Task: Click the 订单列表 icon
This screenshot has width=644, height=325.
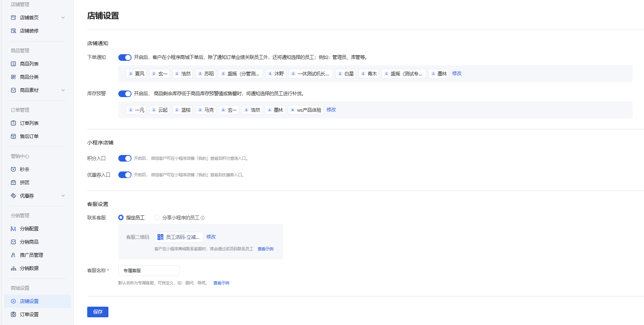Action: (14, 123)
